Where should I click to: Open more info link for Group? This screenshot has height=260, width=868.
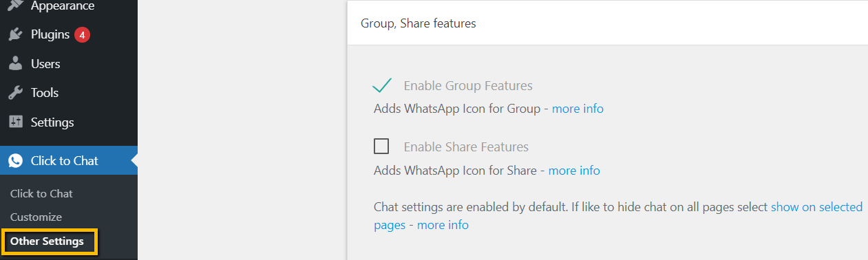click(x=578, y=109)
